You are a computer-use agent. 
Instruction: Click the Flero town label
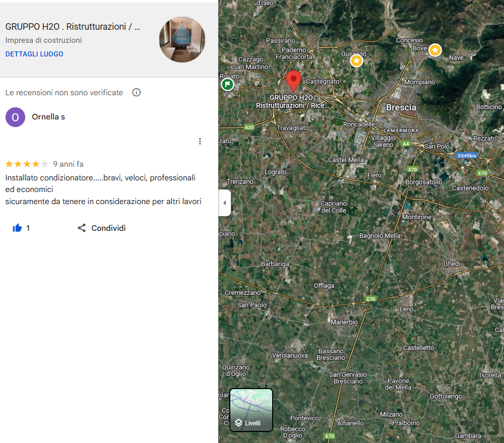(x=374, y=175)
